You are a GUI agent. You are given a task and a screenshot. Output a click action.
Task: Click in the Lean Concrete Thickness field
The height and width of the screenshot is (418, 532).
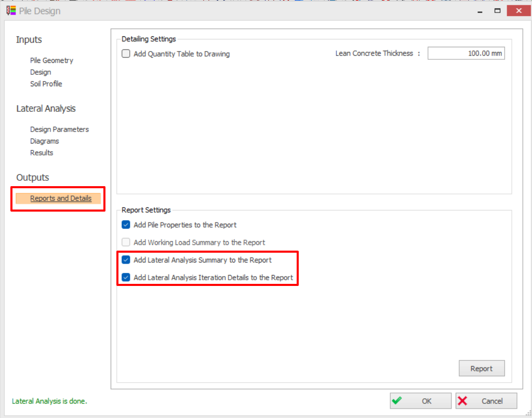click(465, 53)
